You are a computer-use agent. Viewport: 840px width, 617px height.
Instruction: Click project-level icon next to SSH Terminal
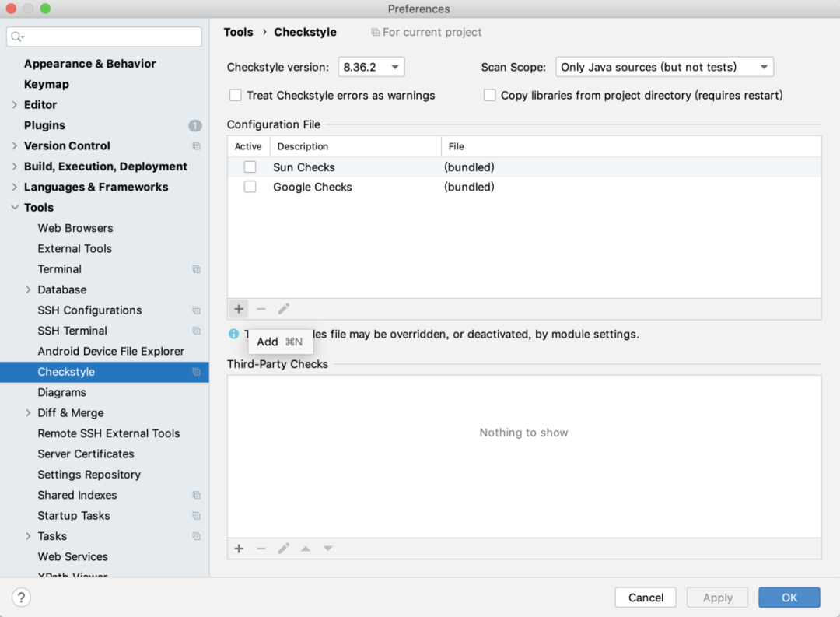pyautogui.click(x=197, y=331)
